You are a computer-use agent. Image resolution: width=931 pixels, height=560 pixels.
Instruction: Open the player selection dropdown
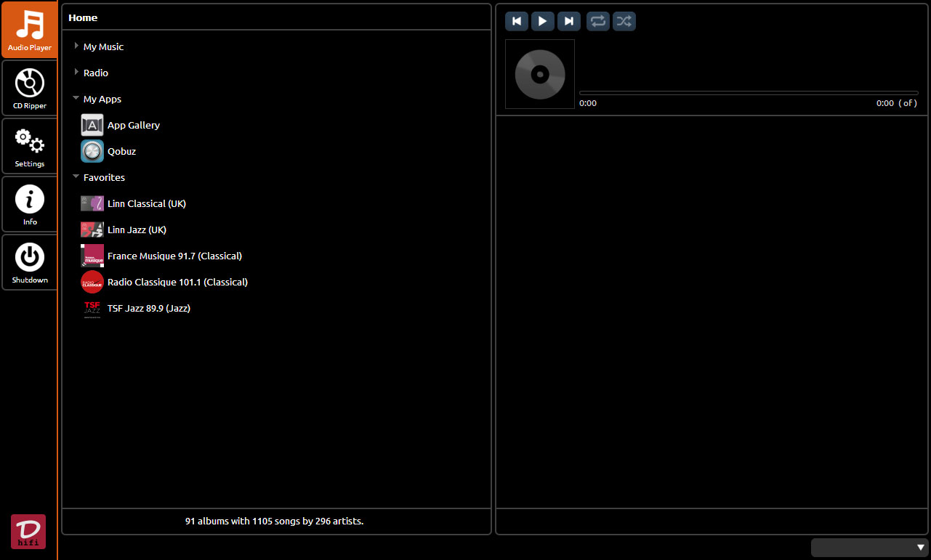[870, 548]
